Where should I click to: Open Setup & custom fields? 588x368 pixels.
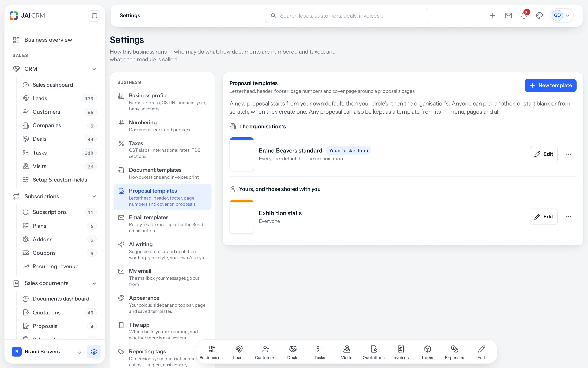tap(59, 180)
